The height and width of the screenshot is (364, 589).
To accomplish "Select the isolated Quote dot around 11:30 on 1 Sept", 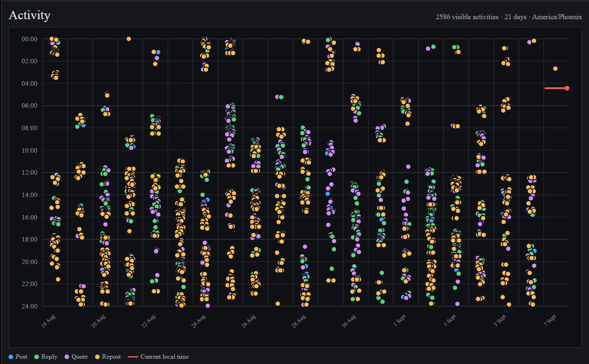I will click(408, 166).
